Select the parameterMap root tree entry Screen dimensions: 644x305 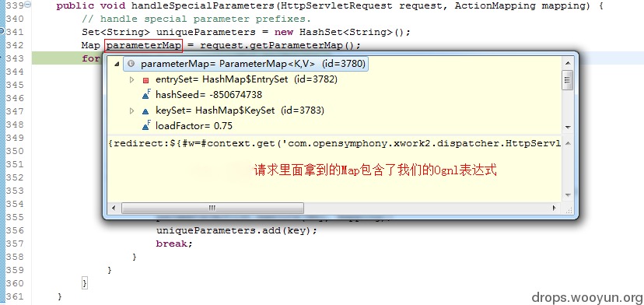(246, 64)
